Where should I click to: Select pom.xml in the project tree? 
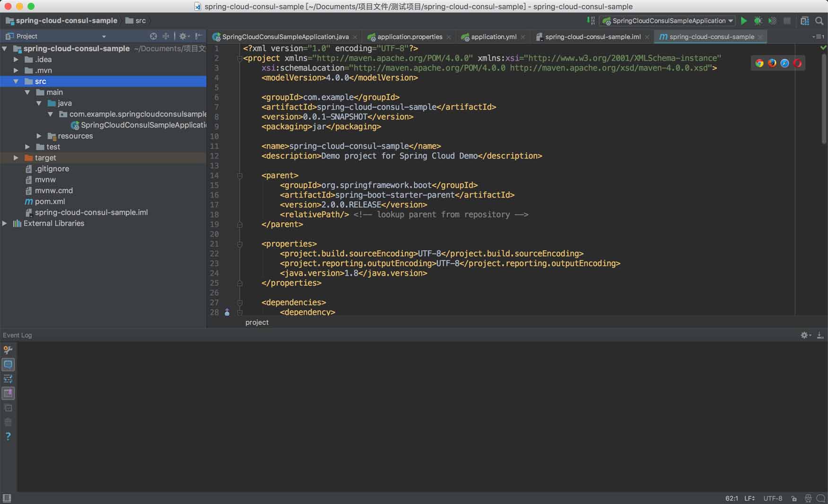50,201
